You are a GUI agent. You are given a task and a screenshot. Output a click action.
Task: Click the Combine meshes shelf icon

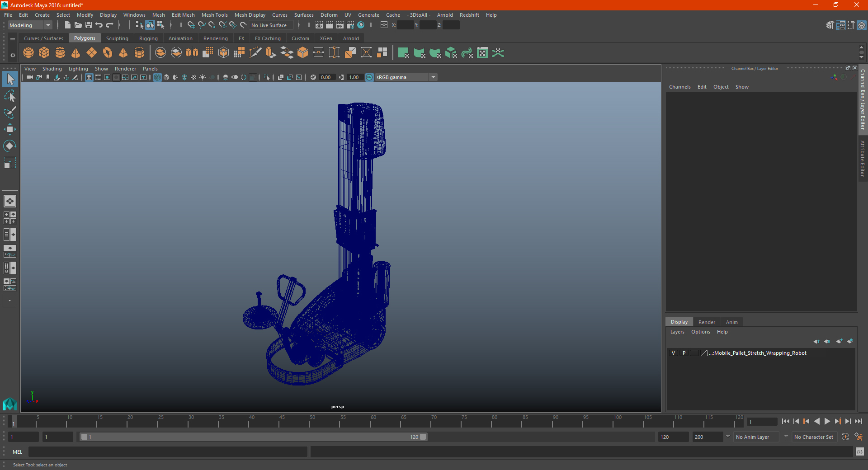(160, 53)
